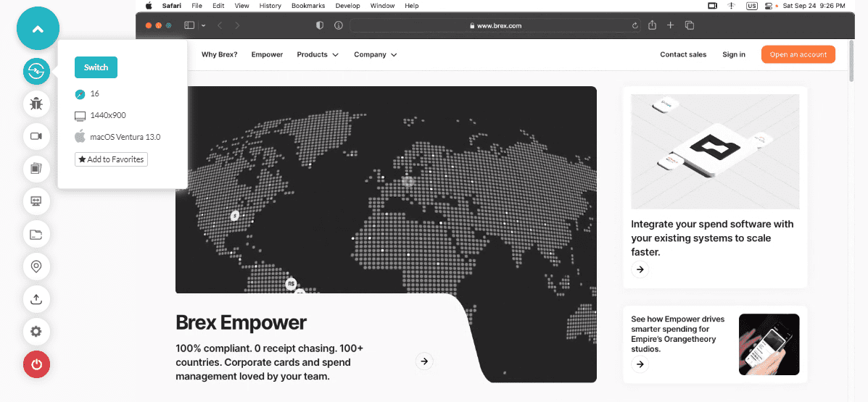Open the Develop menu in menu bar

(347, 6)
